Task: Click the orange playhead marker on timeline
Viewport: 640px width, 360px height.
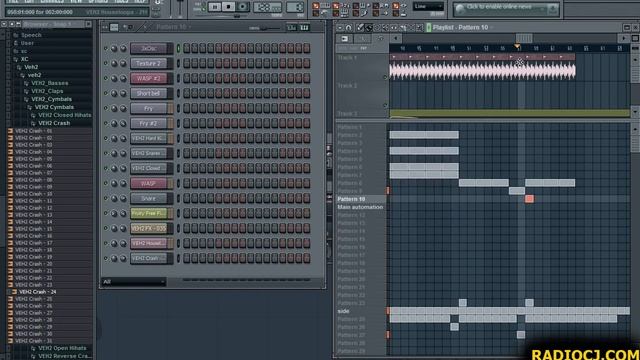Action: pyautogui.click(x=517, y=46)
